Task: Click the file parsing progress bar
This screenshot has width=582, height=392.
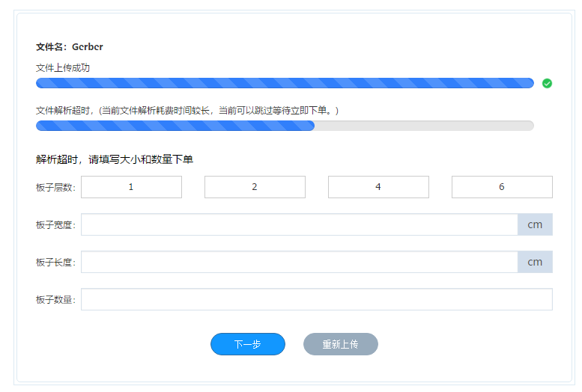Action: click(285, 126)
